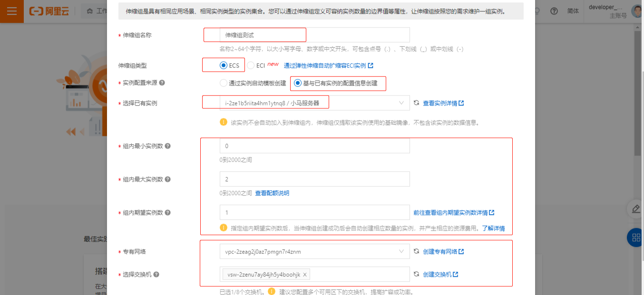Click the 已选1/8个交换机 text
The height and width of the screenshot is (295, 644).
[242, 292]
